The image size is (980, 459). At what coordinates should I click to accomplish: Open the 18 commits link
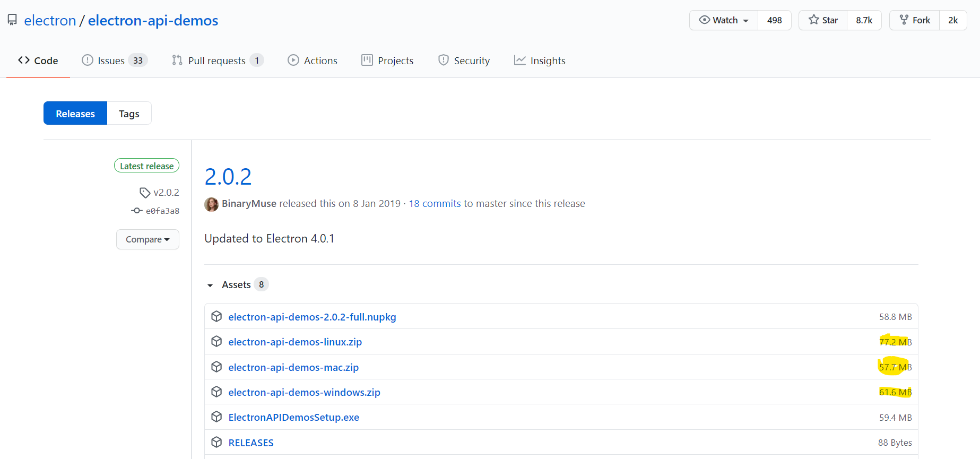435,204
